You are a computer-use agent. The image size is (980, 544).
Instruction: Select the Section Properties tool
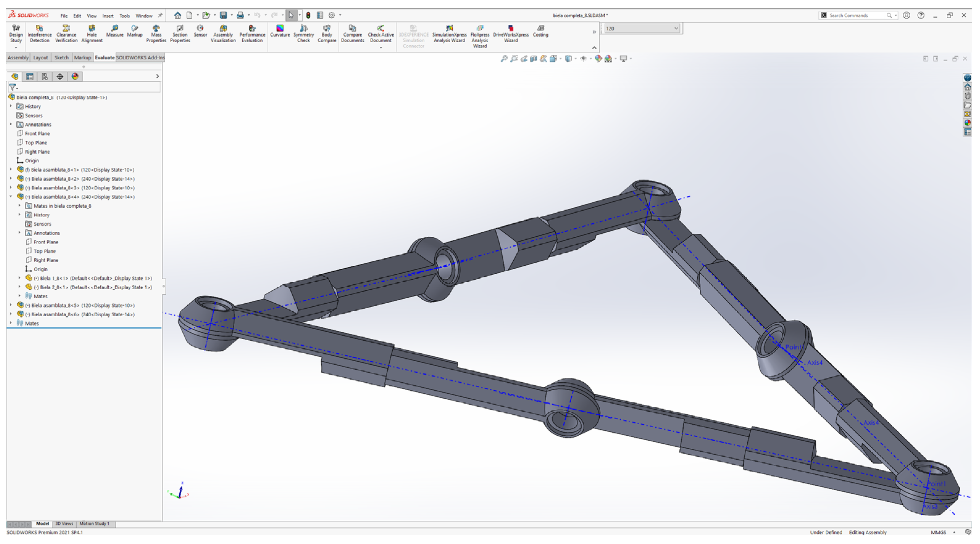(180, 34)
